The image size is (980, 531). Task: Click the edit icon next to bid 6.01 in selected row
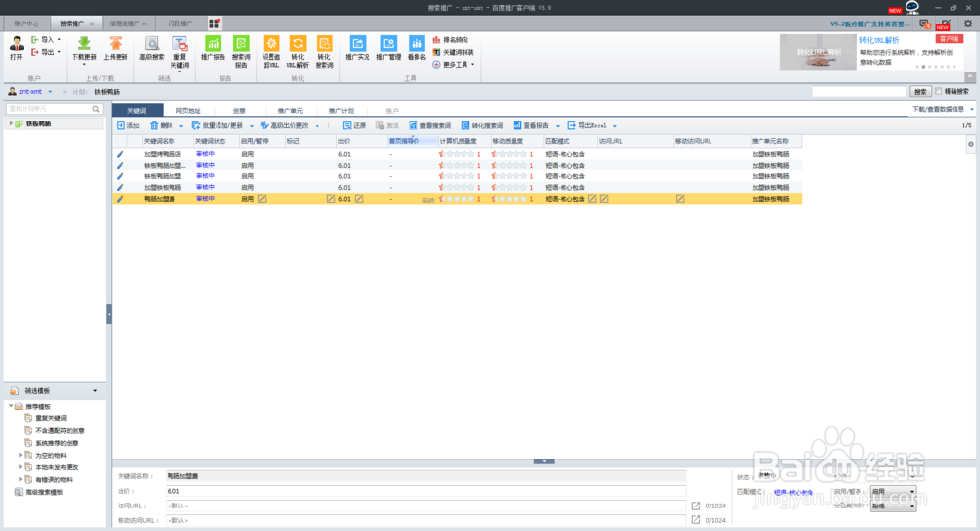pyautogui.click(x=359, y=199)
